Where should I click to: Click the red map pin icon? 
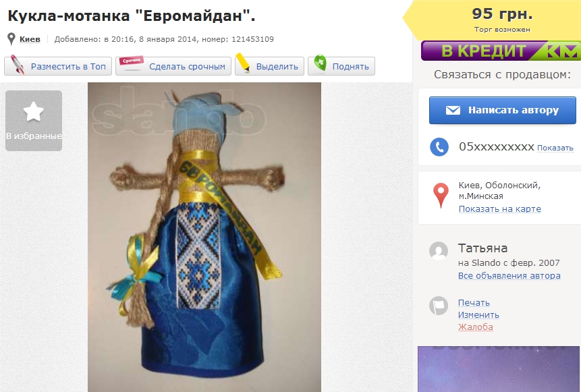[x=441, y=195]
